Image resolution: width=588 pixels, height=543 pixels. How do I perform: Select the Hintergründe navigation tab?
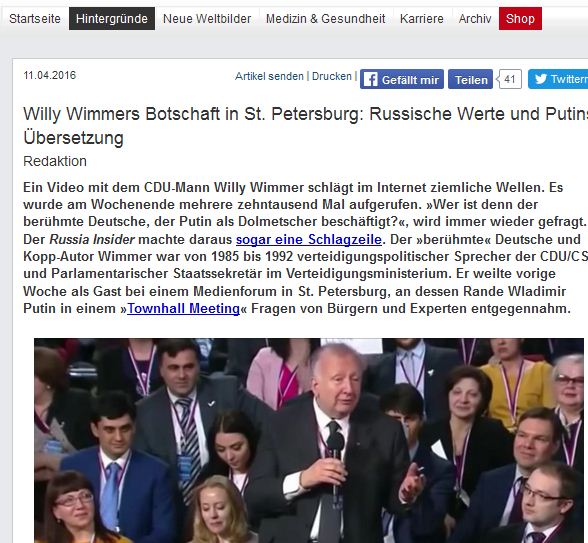pyautogui.click(x=112, y=18)
